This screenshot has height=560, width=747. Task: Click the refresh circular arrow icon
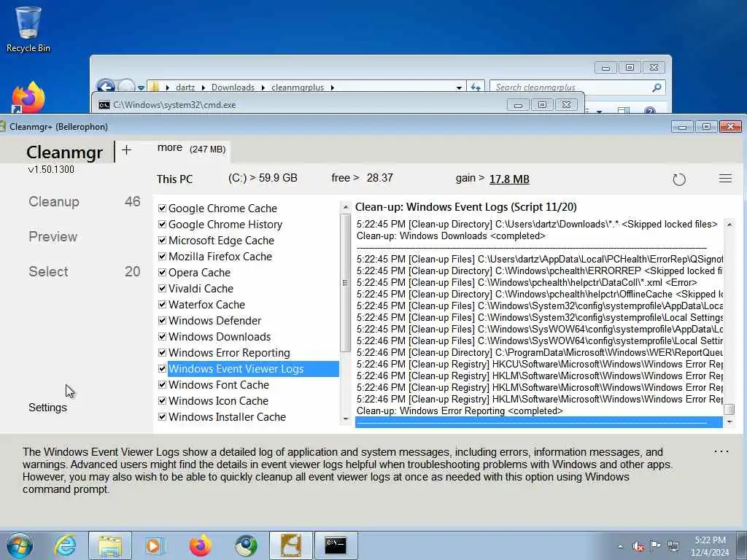pos(679,179)
